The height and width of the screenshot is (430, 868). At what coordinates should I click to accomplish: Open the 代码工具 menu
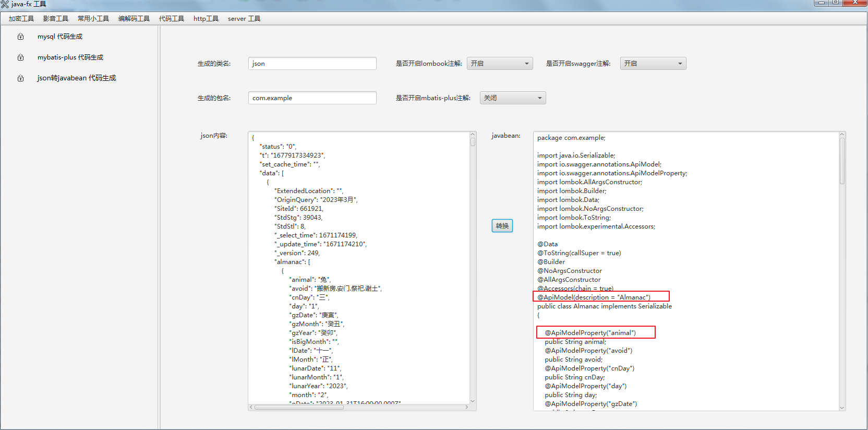click(172, 19)
